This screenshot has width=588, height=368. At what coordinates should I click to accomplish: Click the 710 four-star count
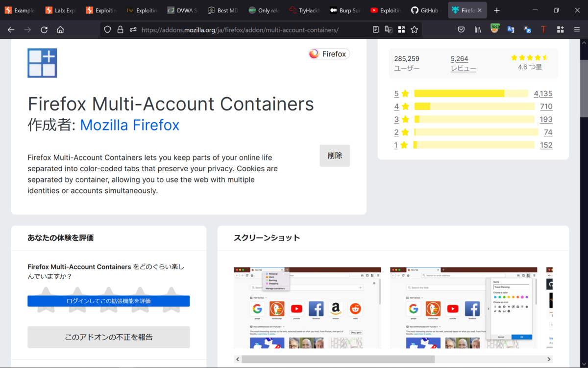click(546, 106)
